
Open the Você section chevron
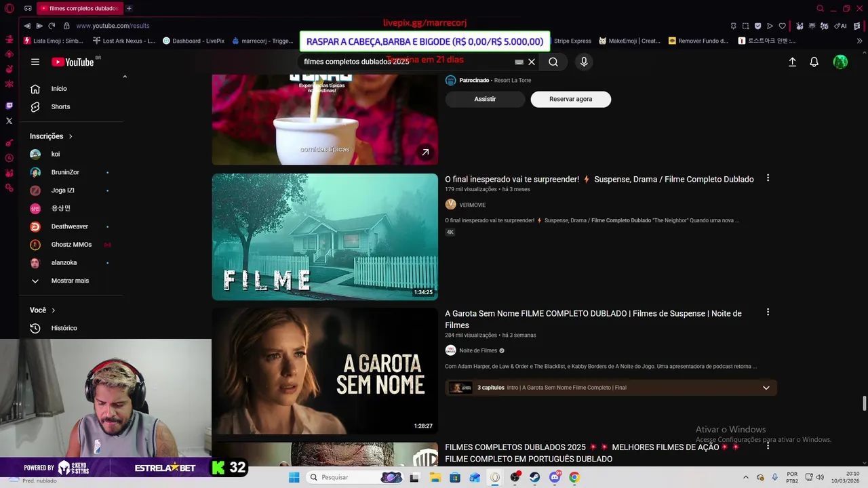54,310
